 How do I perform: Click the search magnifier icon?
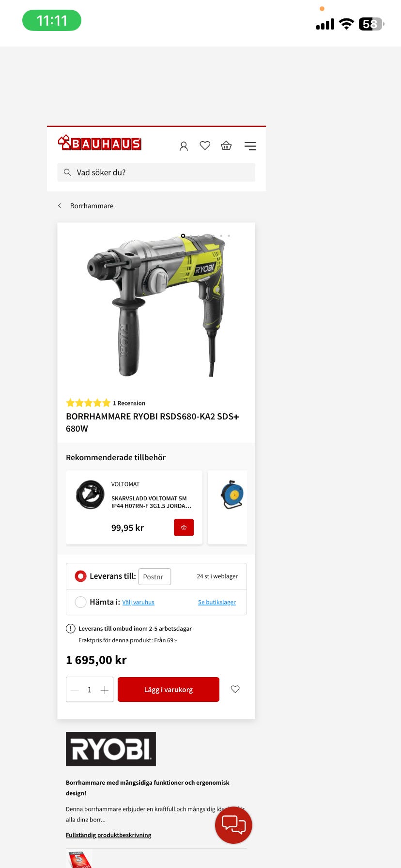[67, 172]
